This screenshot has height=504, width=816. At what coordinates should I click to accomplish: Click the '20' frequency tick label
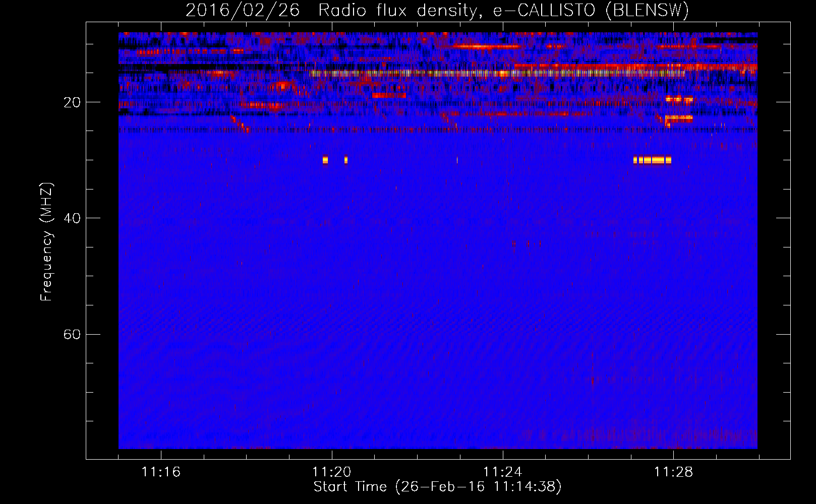[72, 102]
